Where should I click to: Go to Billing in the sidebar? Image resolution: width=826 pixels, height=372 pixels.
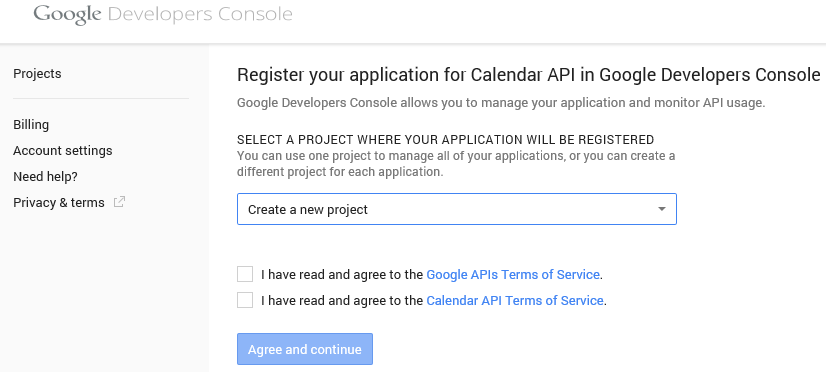pyautogui.click(x=31, y=124)
